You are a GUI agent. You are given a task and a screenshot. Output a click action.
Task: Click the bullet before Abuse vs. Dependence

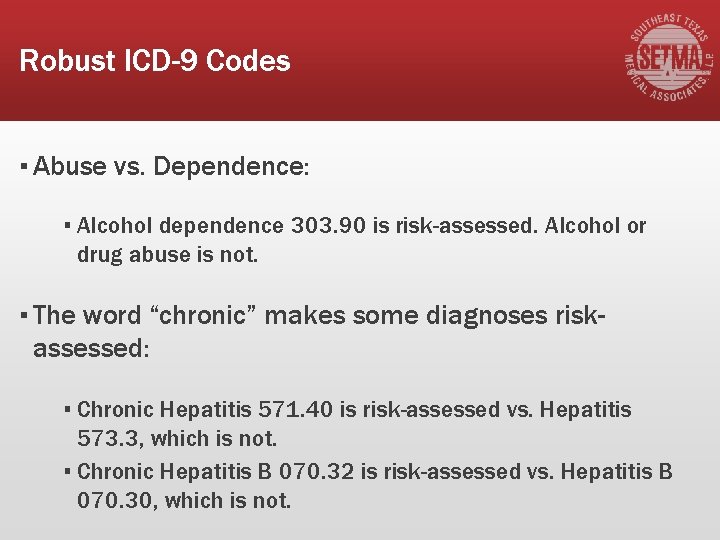tap(24, 166)
